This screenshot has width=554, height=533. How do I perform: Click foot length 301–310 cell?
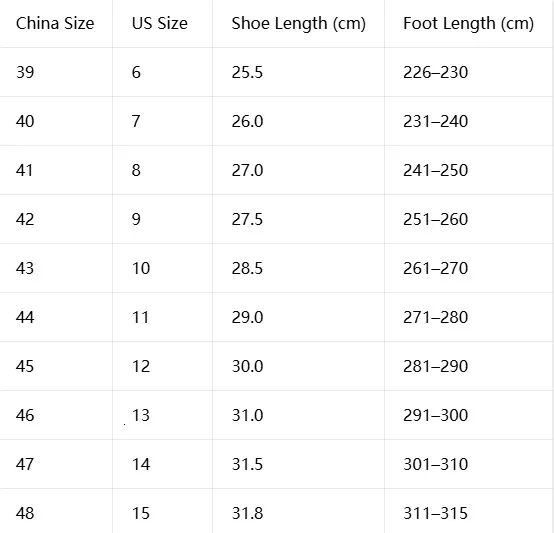point(436,464)
